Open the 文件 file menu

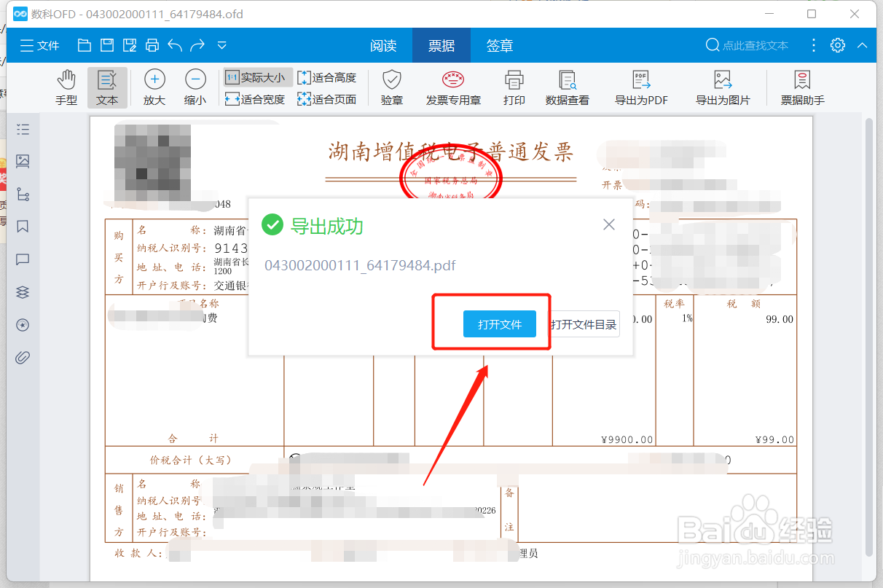(39, 44)
